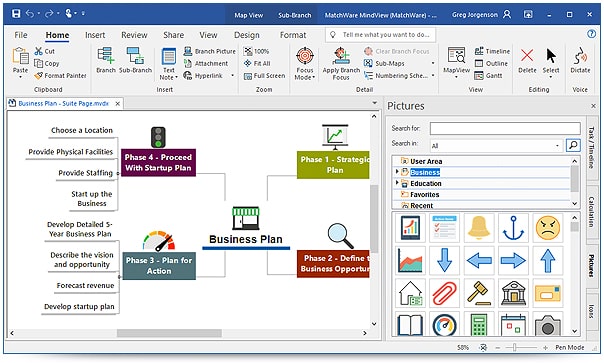Open the Design ribbon tab
Image resolution: width=604 pixels, height=363 pixels.
pyautogui.click(x=247, y=35)
